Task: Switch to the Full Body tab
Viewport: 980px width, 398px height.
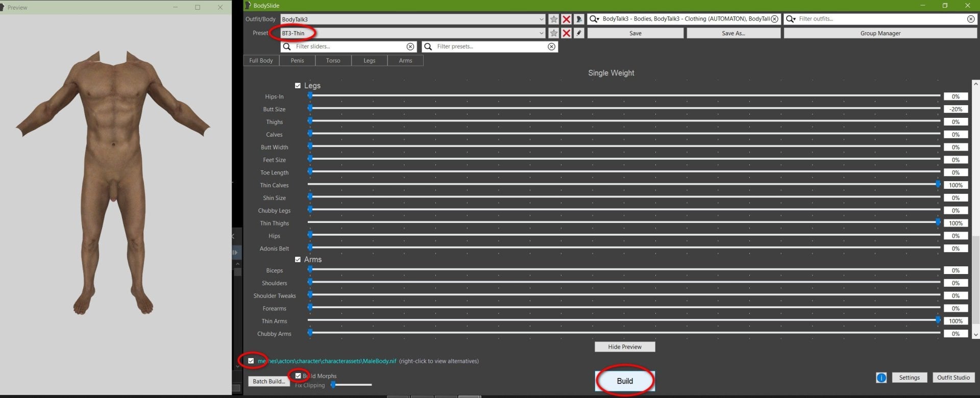Action: pos(261,61)
